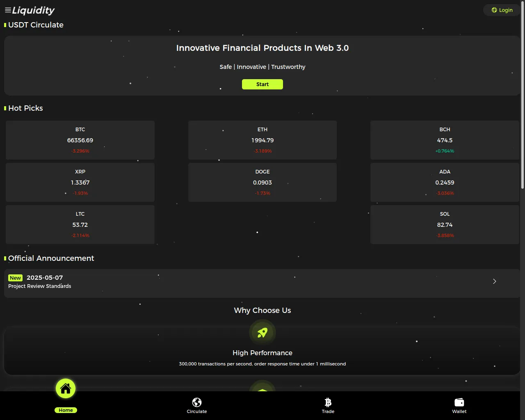Viewport: 525px width, 420px height.
Task: Switch to the Circulate tab label
Action: [x=197, y=411]
